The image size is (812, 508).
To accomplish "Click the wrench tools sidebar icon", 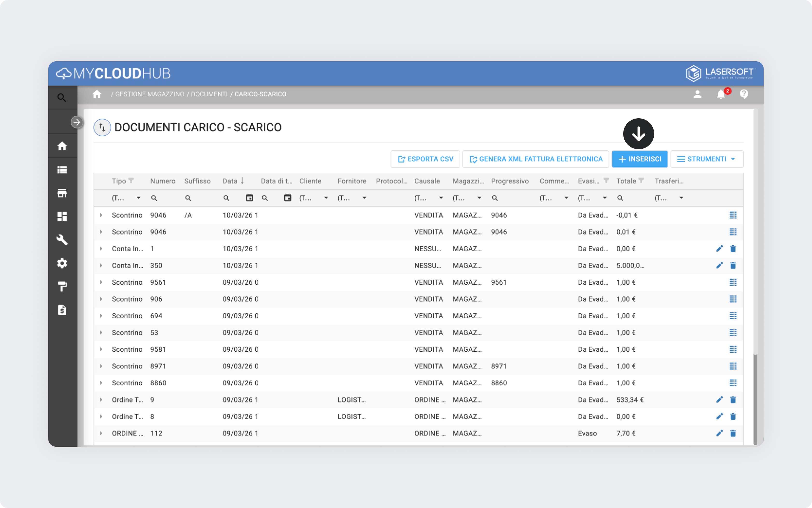I will [62, 240].
